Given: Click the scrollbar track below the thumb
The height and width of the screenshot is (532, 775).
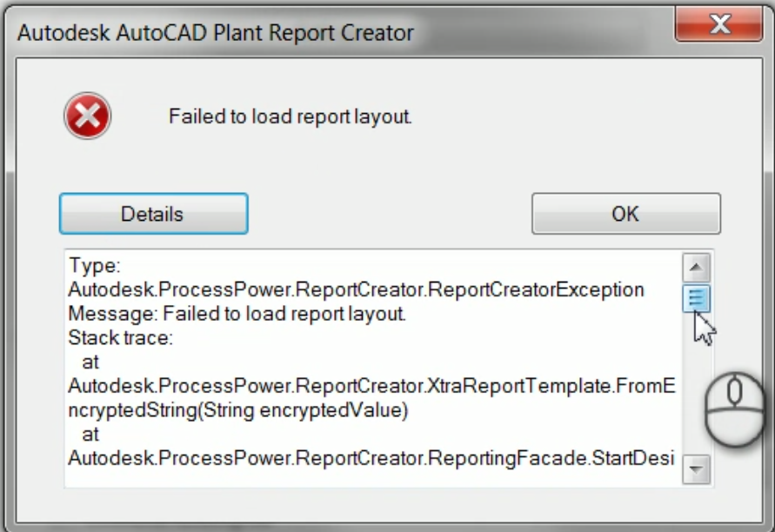Looking at the screenshot, I should point(697,391).
